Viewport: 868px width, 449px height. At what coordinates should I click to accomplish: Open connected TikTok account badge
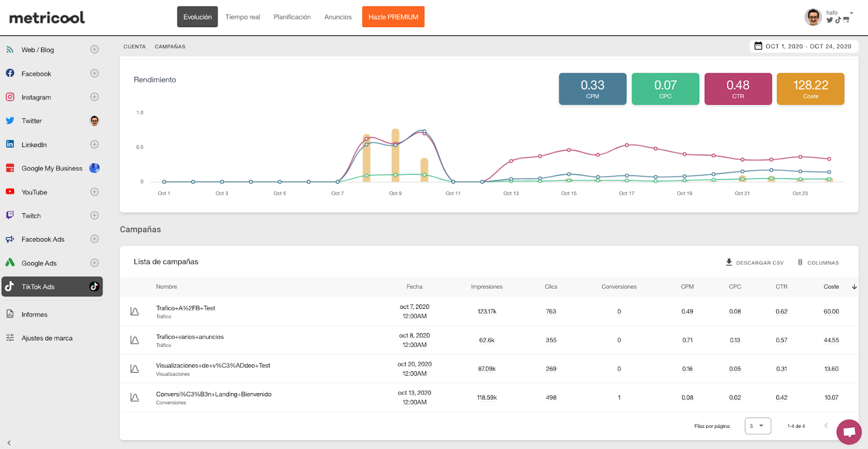(x=94, y=287)
